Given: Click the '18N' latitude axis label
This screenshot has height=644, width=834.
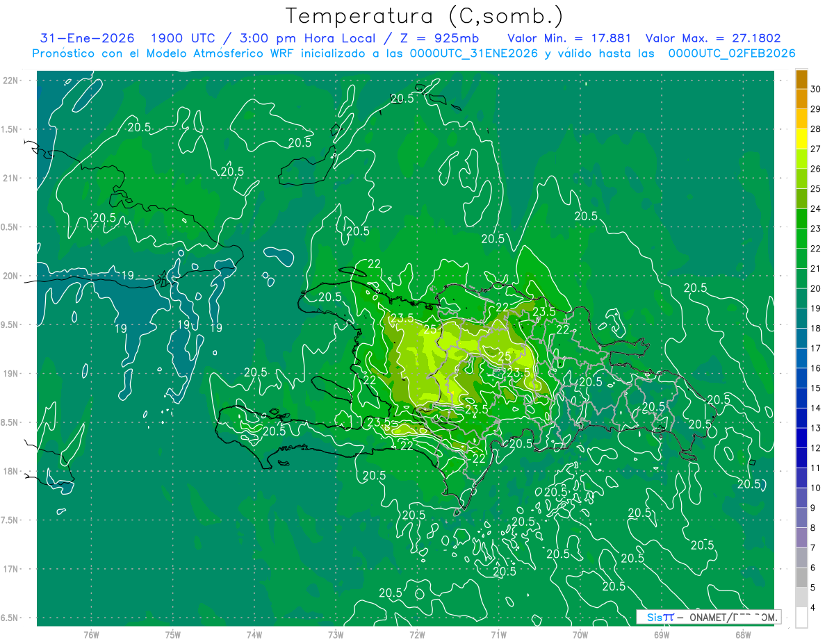Looking at the screenshot, I should click(x=10, y=472).
